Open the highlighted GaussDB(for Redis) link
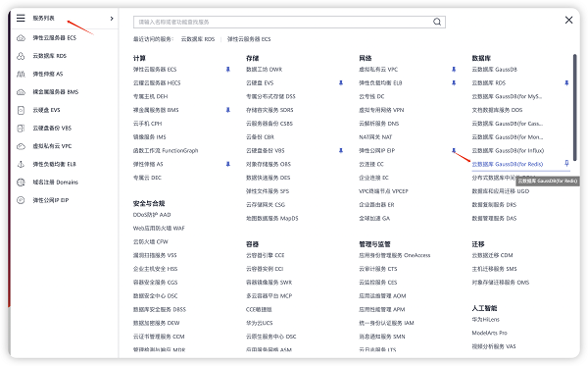The width and height of the screenshot is (588, 366). point(508,164)
